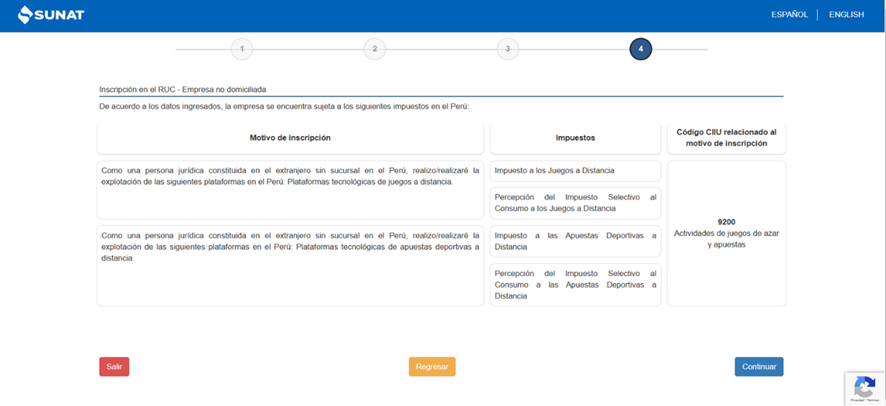Go back with the Regresar button

(432, 367)
